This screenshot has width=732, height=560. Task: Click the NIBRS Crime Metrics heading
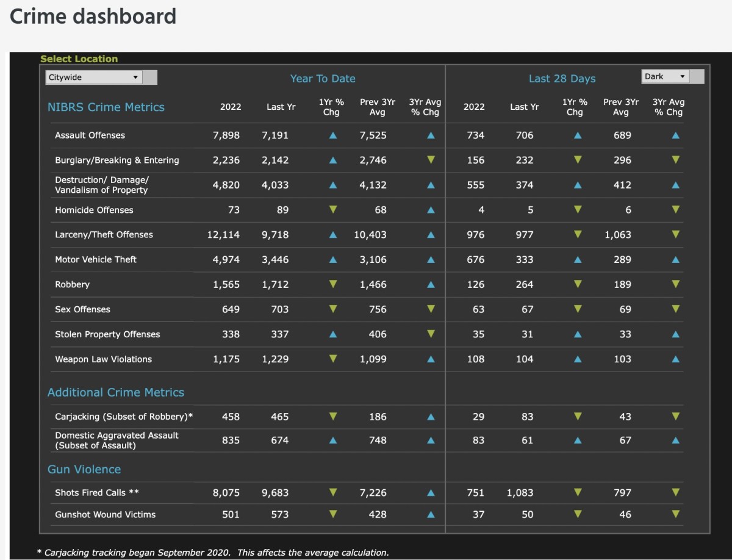[x=106, y=107]
